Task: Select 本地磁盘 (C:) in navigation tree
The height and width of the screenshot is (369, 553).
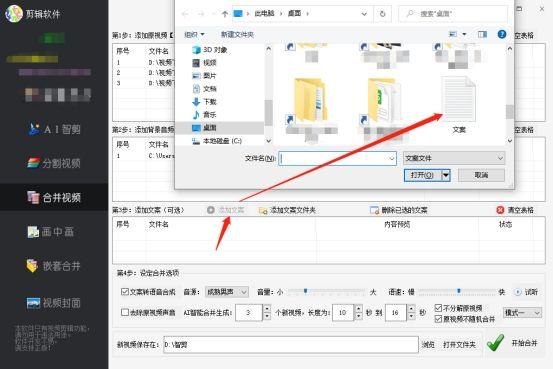Action: click(217, 141)
